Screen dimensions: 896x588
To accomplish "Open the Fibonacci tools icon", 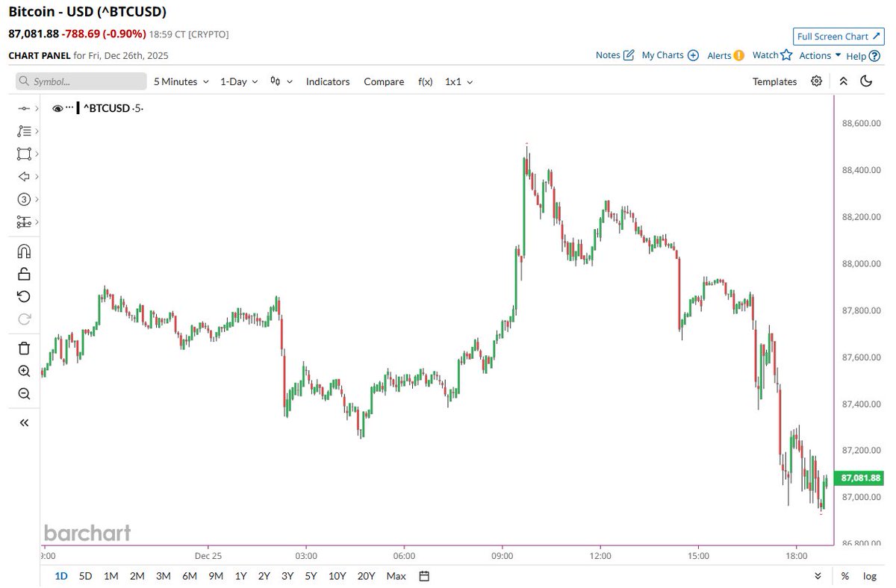I will click(x=24, y=131).
